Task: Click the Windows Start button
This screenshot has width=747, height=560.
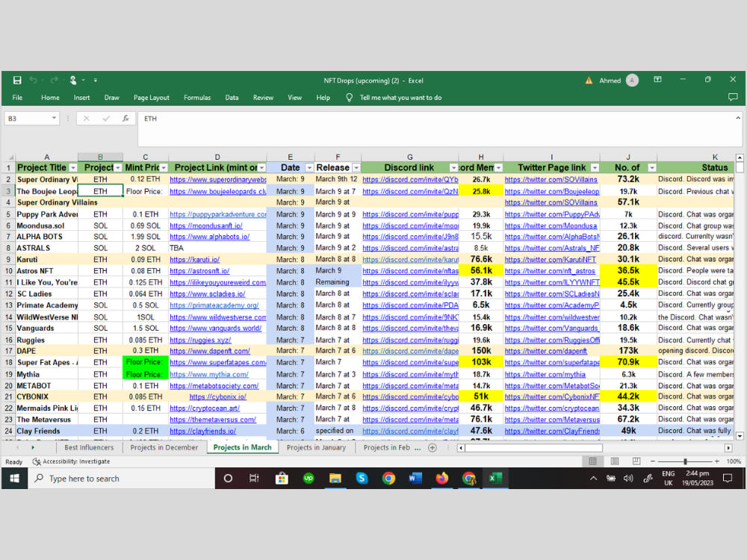Action: (x=15, y=478)
